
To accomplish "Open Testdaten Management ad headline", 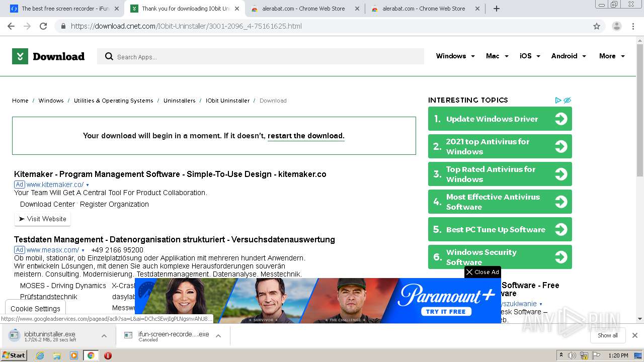I will (175, 239).
